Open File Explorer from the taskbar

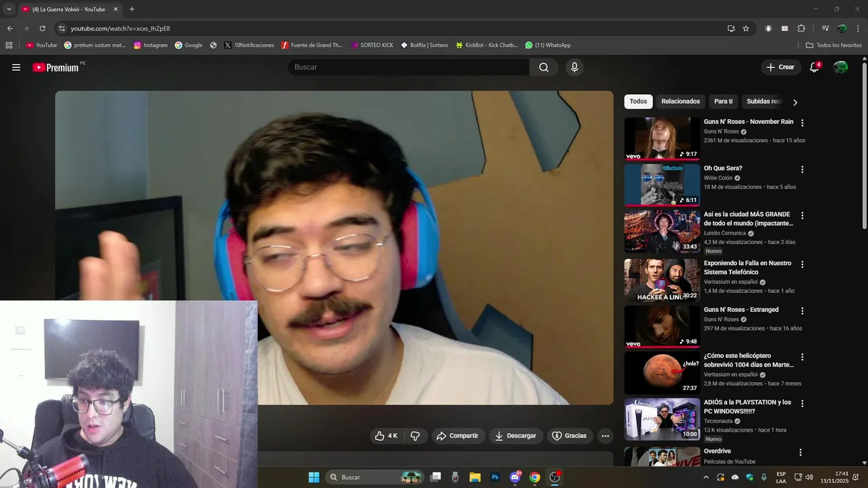point(475,477)
